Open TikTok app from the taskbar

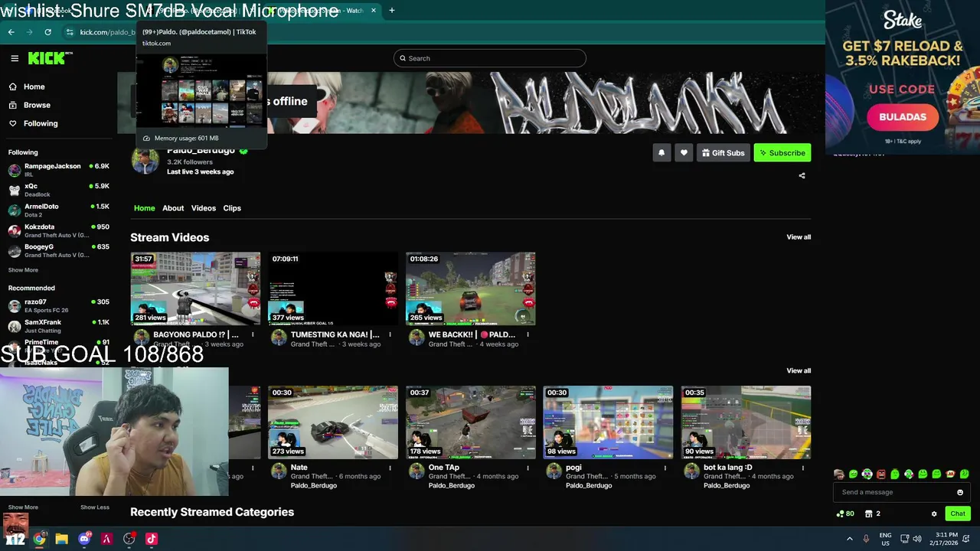[x=152, y=539]
